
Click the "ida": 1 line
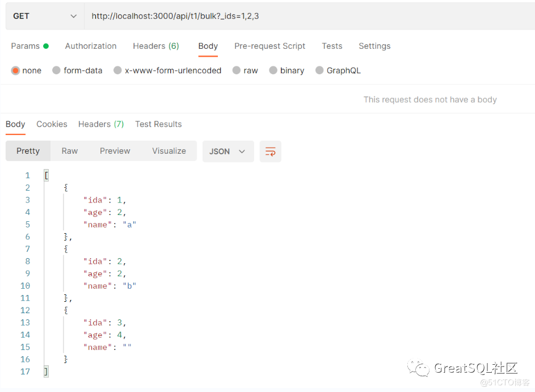(x=105, y=200)
